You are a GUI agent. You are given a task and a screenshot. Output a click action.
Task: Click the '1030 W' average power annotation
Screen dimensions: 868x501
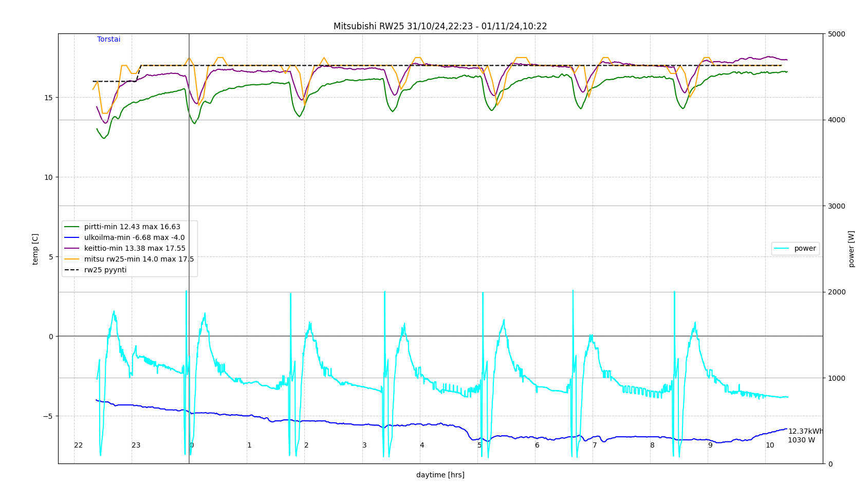click(x=801, y=440)
